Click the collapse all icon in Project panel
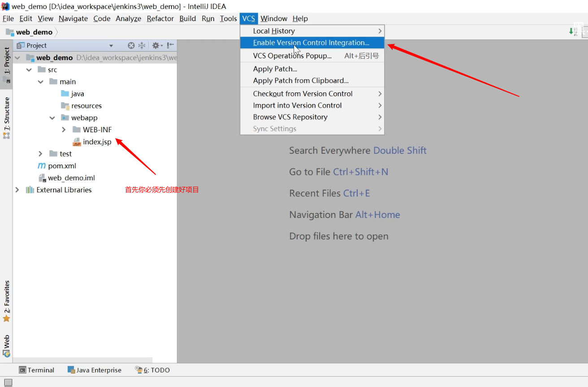This screenshot has height=387, width=588. click(142, 45)
